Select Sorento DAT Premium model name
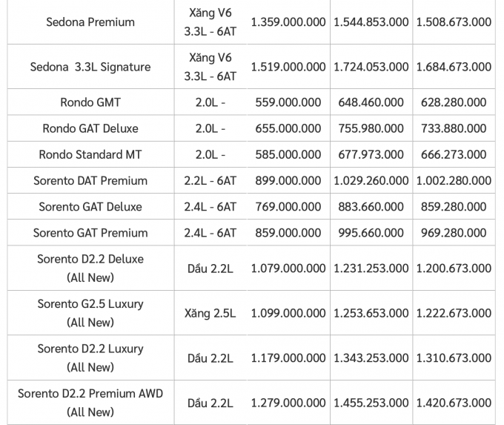This screenshot has height=425, width=504. [x=90, y=180]
